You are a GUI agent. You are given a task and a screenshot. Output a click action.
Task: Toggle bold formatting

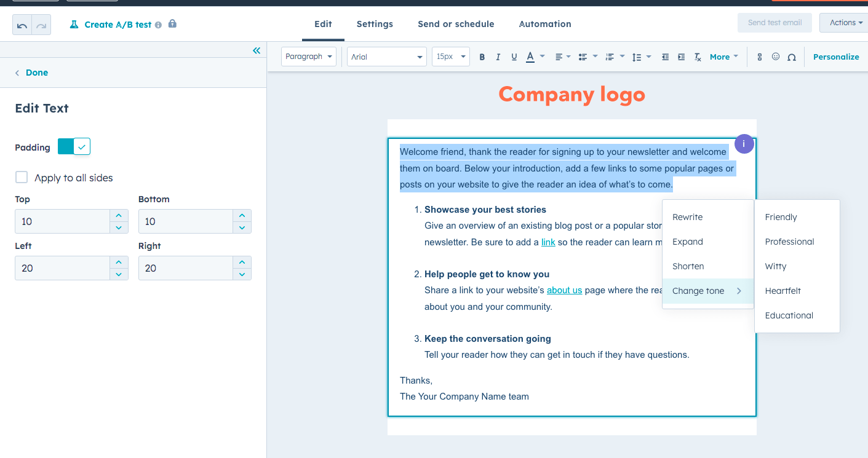(482, 57)
